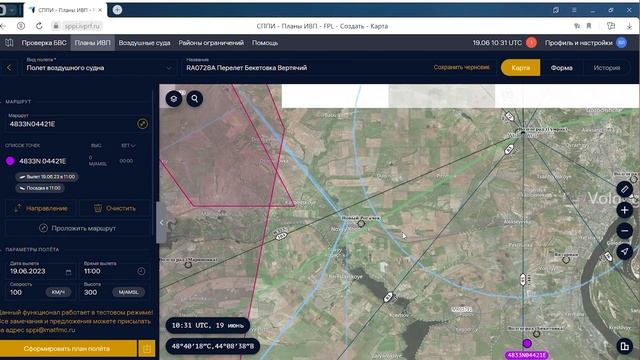This screenshot has height=360, width=640.
Task: Click the purple waypoint marker on the map
Action: click(527, 343)
